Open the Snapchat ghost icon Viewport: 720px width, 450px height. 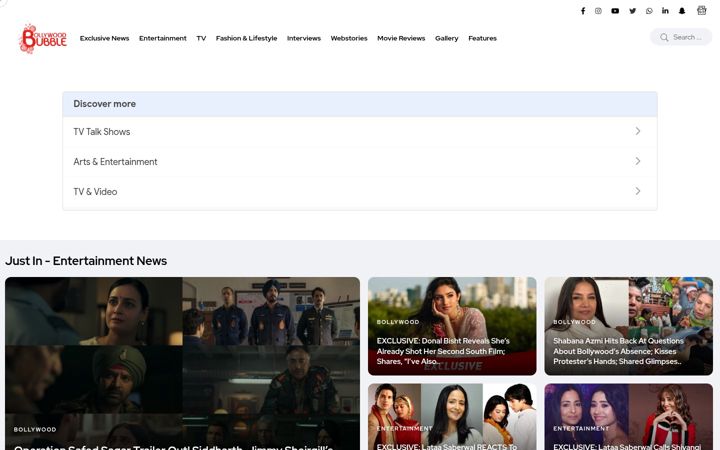click(x=682, y=11)
